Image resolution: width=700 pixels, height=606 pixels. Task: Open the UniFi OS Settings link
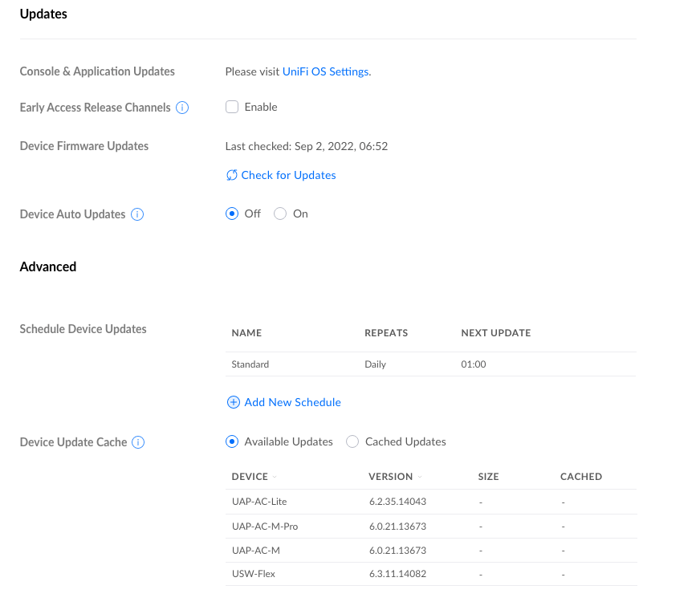325,71
